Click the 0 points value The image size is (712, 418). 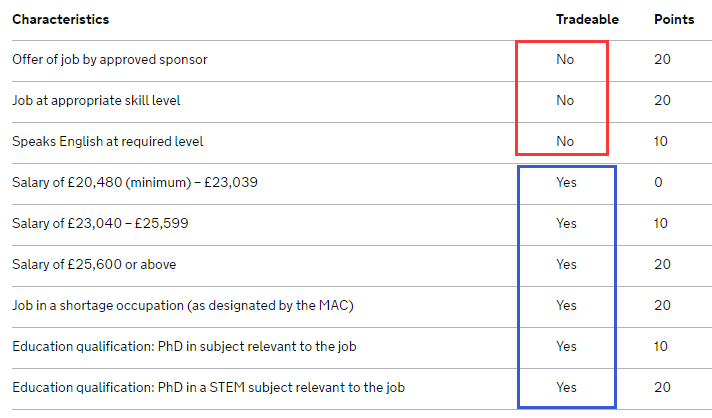click(658, 182)
